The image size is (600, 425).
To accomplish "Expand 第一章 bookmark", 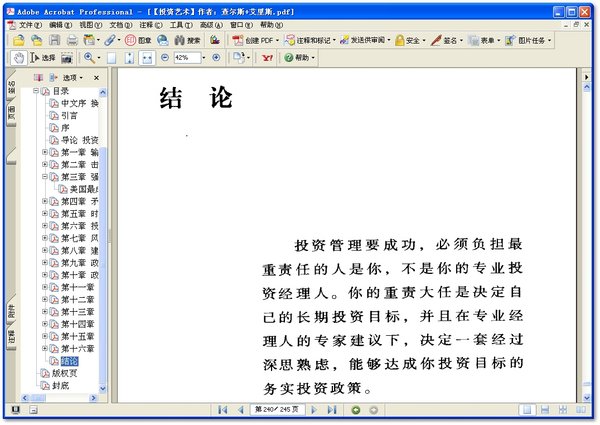I will 45,152.
